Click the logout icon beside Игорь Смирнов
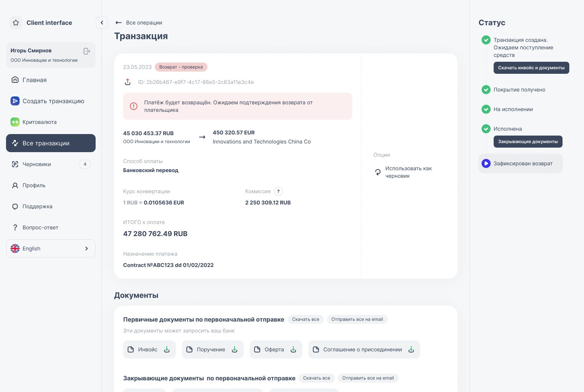Image resolution: width=584 pixels, height=392 pixels. 87,51
